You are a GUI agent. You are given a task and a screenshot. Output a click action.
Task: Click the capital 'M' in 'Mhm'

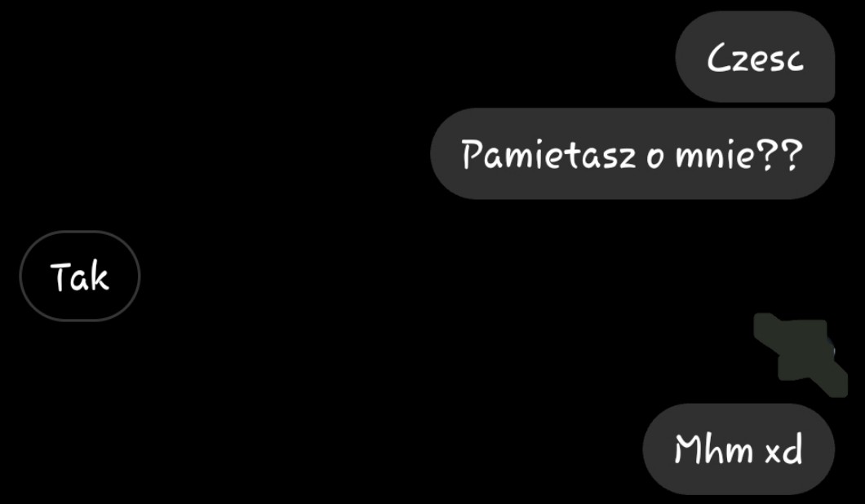click(x=690, y=449)
